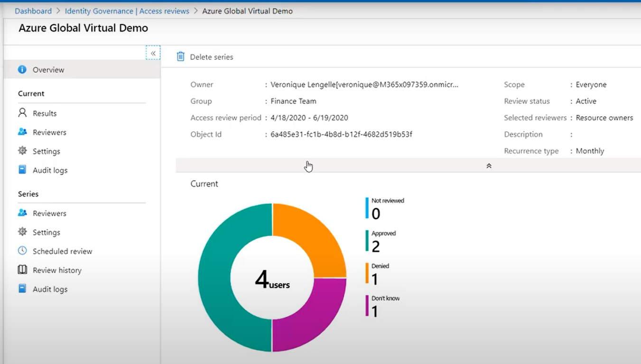Click the Object Id value

[341, 134]
